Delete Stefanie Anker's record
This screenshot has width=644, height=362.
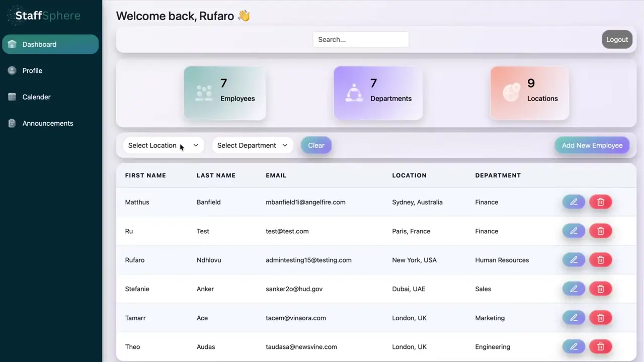tap(600, 289)
